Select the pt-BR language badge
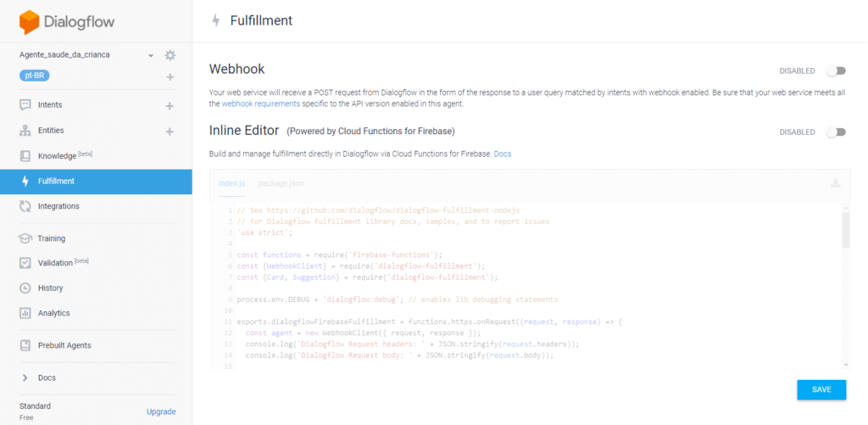 tap(35, 76)
